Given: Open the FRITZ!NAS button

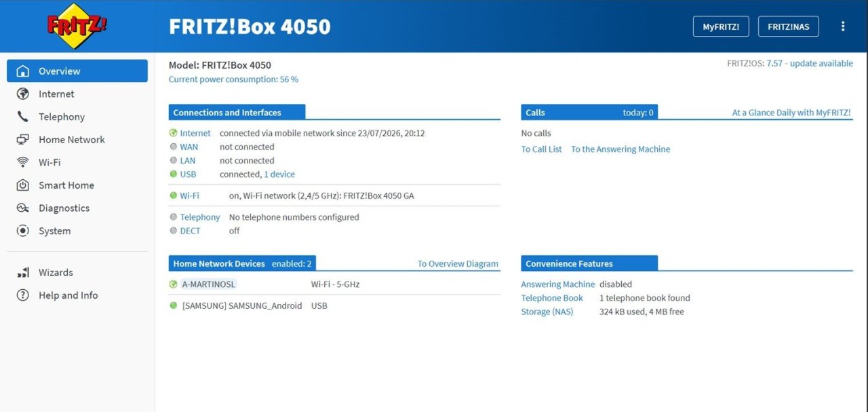Looking at the screenshot, I should pyautogui.click(x=788, y=26).
